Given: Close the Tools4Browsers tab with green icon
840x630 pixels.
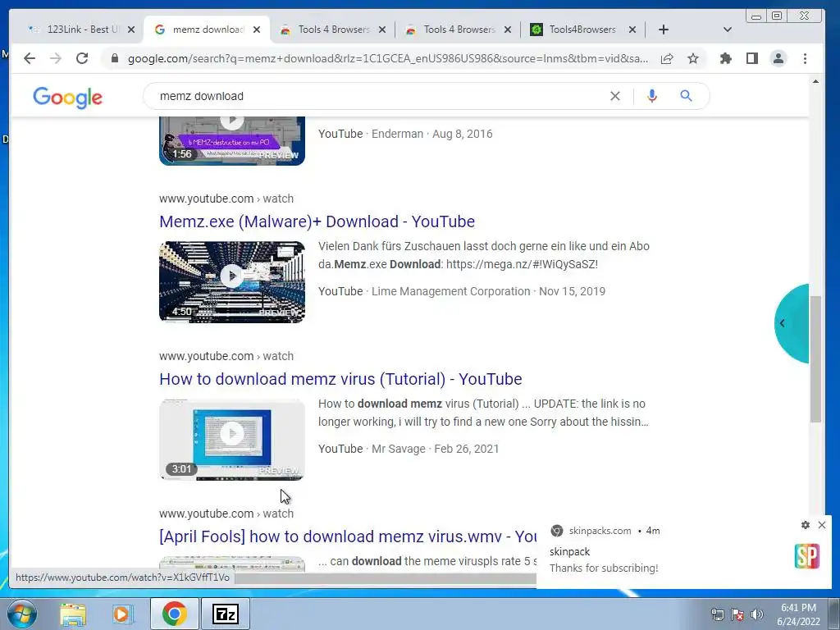Looking at the screenshot, I should click(632, 30).
